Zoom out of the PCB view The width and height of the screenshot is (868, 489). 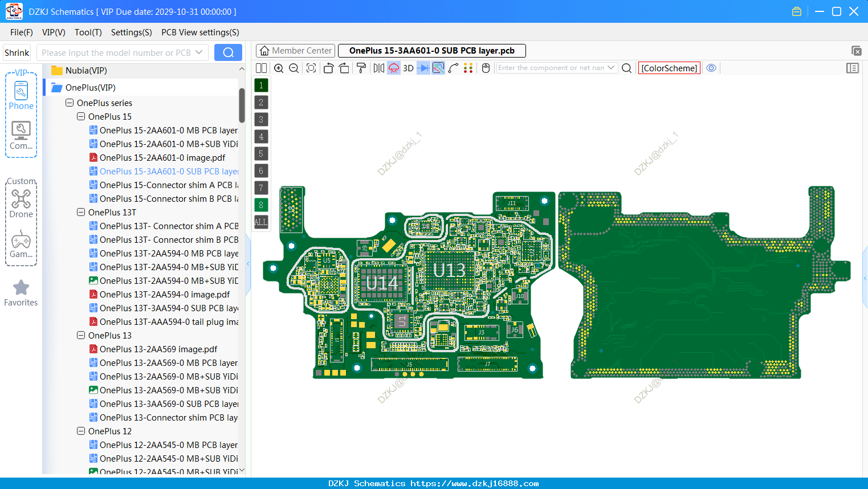click(x=294, y=68)
